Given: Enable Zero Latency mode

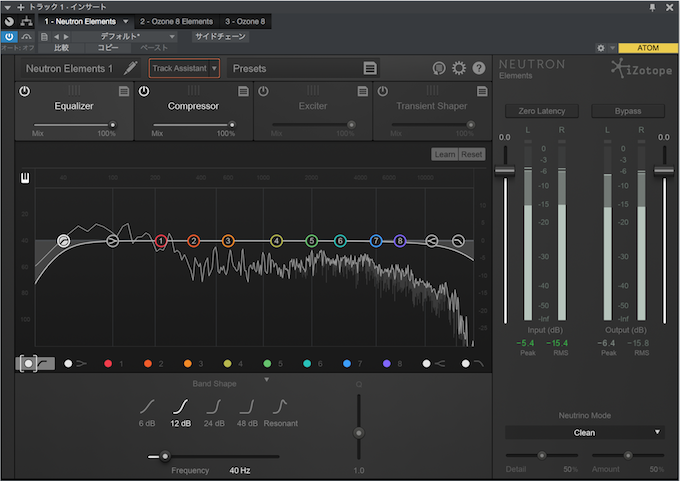Looking at the screenshot, I should point(542,111).
